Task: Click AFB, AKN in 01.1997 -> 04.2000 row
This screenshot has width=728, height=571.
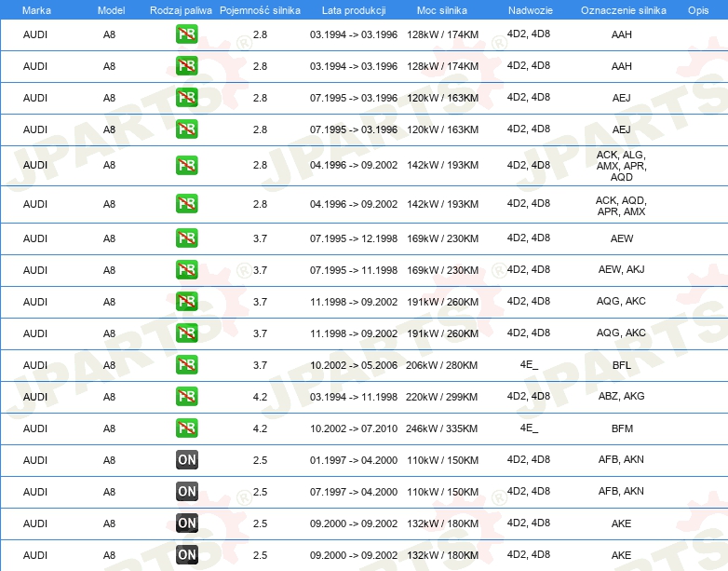Action: [x=621, y=459]
